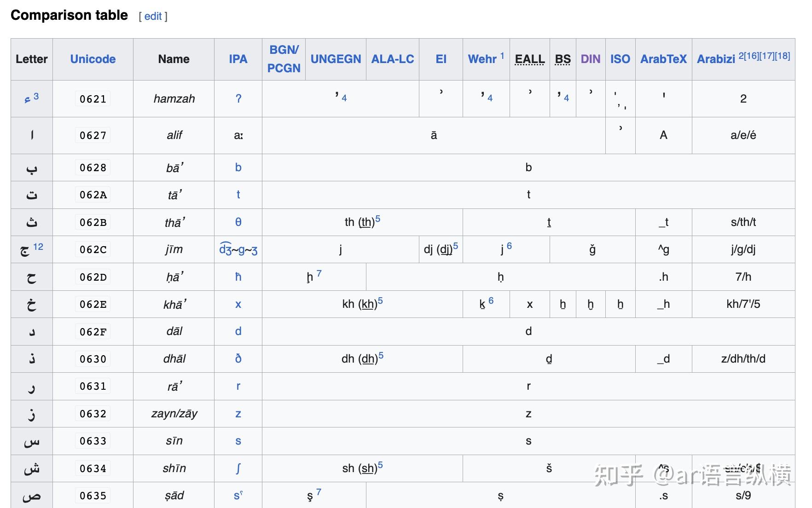
Task: Open reference [17] beside Arabizi
Action: 766,55
